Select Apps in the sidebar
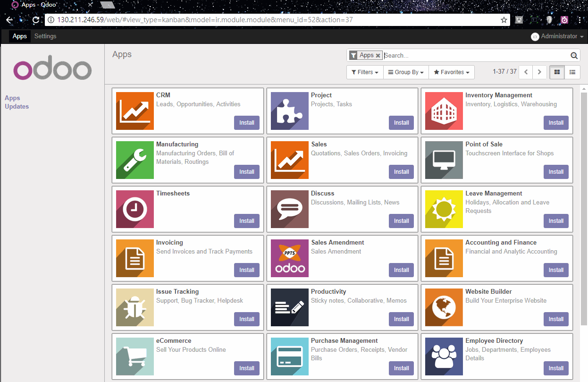Viewport: 588px width, 382px height. point(12,98)
